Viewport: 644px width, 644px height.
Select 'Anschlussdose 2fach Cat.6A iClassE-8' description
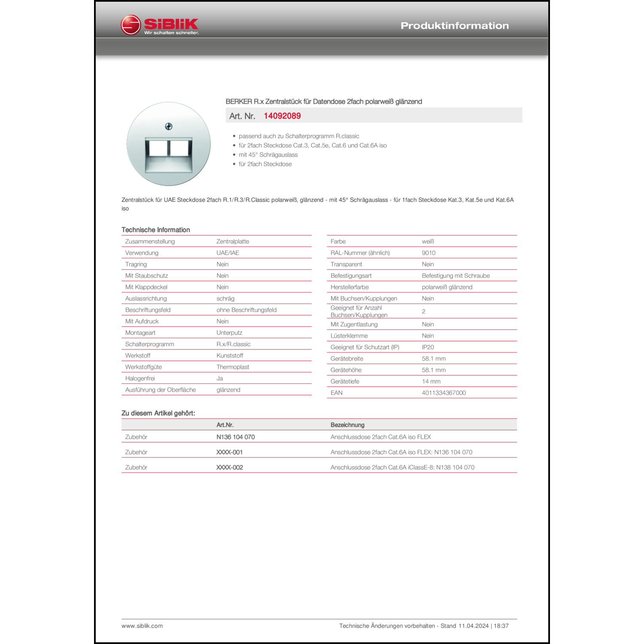[402, 468]
